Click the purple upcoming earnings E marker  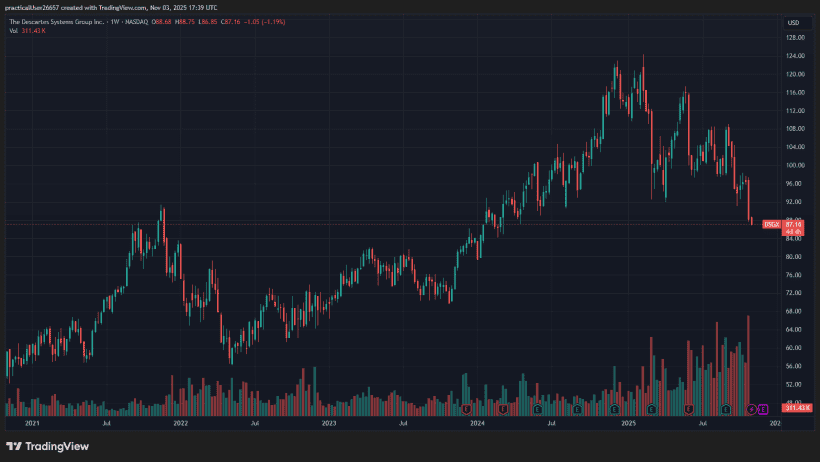762,409
